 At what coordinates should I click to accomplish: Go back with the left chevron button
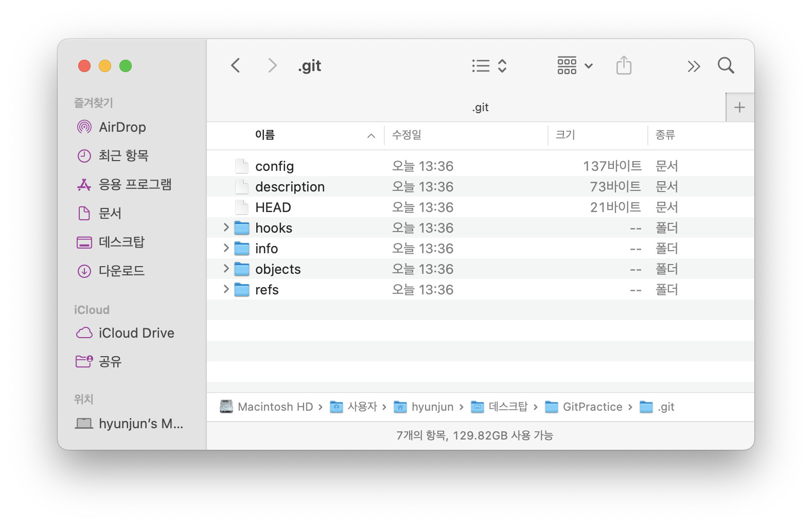coord(236,65)
